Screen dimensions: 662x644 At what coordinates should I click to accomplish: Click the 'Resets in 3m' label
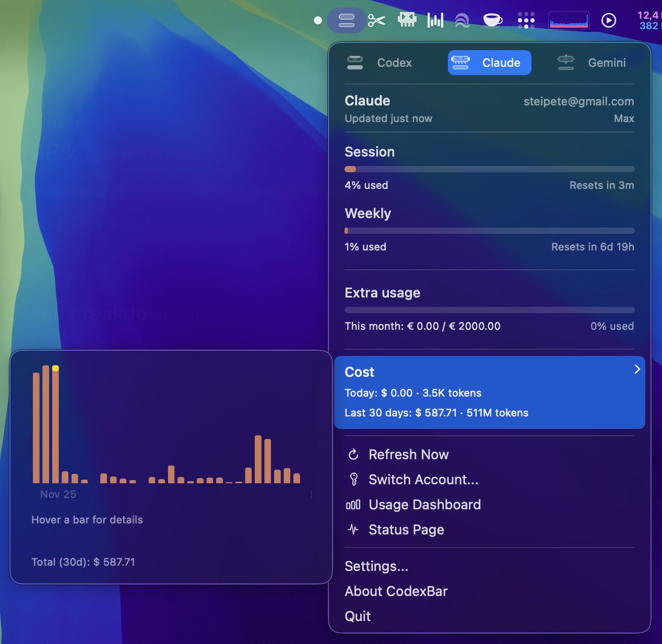coord(602,185)
